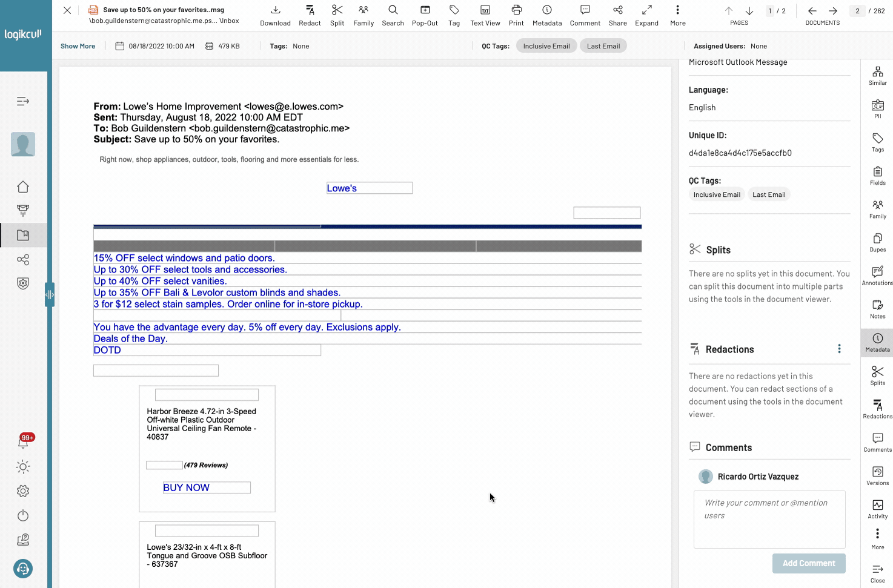This screenshot has width=893, height=588.
Task: Click Inclusive Email tag in metadata panel
Action: [717, 194]
